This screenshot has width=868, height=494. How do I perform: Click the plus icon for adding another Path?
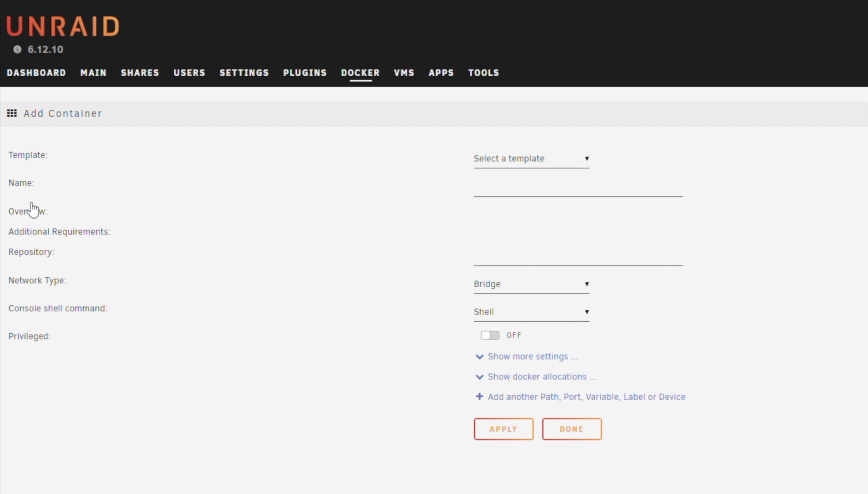point(479,396)
